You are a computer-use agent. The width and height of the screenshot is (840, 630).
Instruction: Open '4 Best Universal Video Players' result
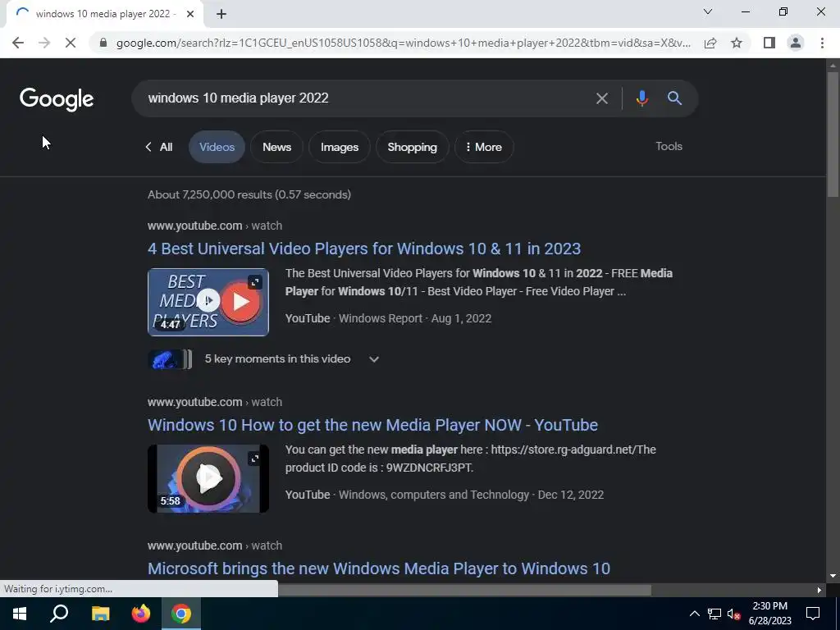(364, 249)
